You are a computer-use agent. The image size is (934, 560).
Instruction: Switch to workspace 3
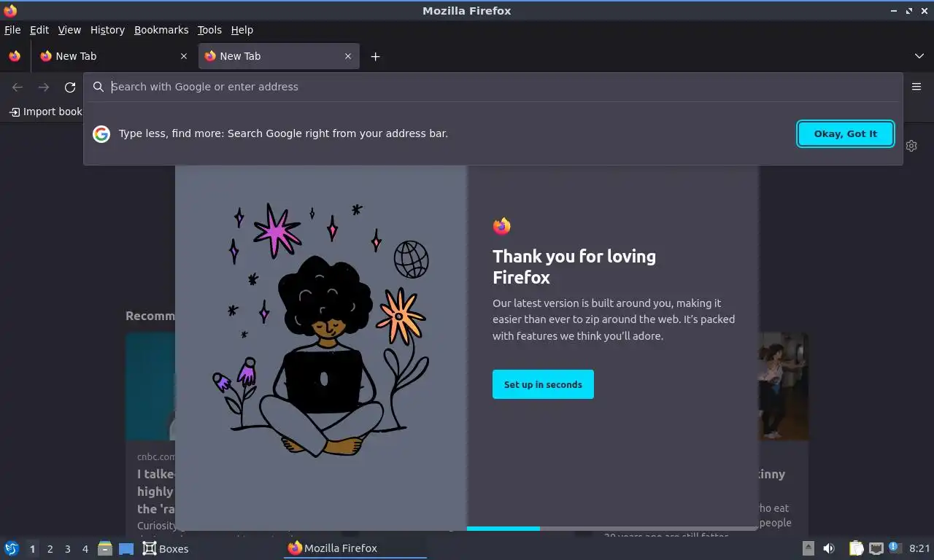pos(67,549)
